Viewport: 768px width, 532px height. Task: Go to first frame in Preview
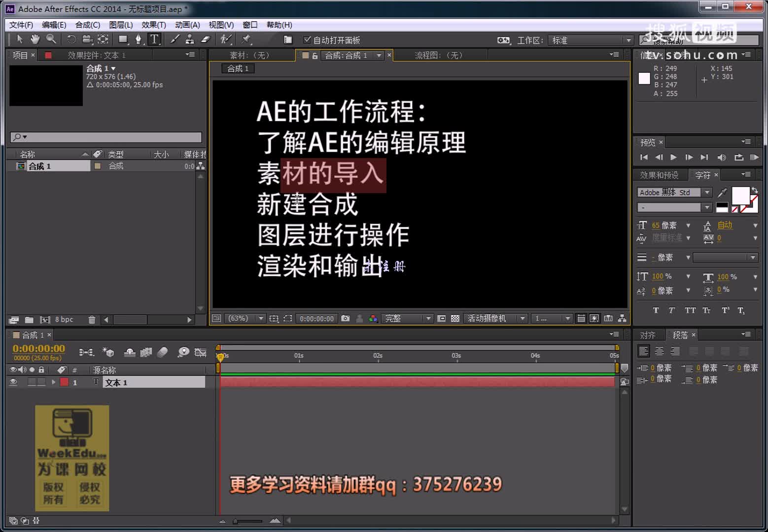[644, 158]
